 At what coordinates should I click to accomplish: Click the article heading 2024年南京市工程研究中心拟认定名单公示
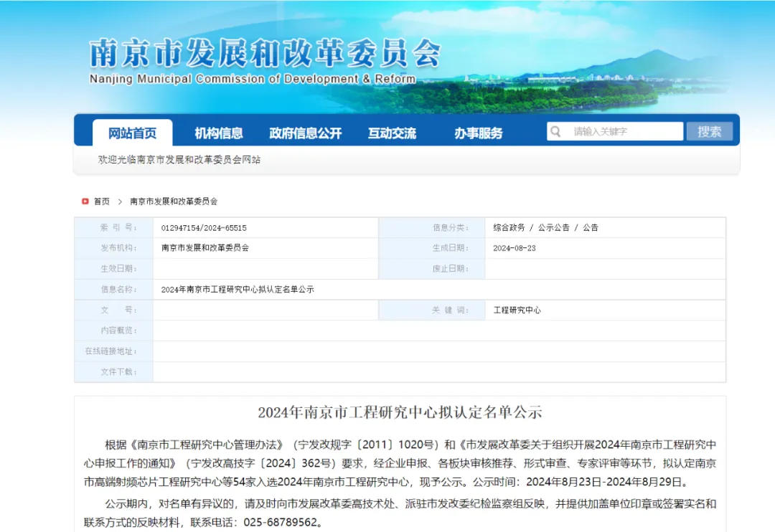pyautogui.click(x=400, y=412)
